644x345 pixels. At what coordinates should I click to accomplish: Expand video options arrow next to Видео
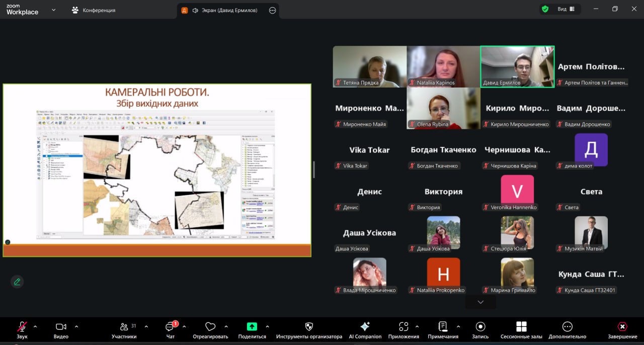click(76, 326)
